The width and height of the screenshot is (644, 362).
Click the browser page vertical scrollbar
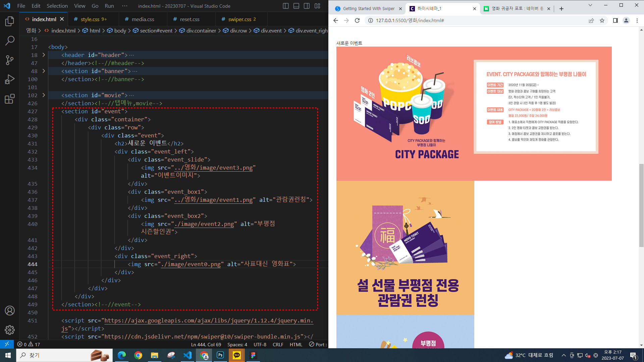pyautogui.click(x=641, y=205)
